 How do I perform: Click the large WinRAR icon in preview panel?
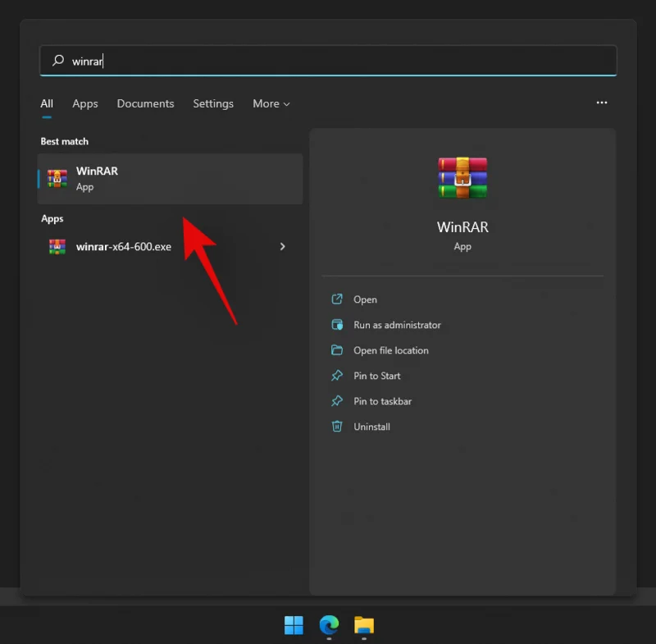click(x=462, y=178)
